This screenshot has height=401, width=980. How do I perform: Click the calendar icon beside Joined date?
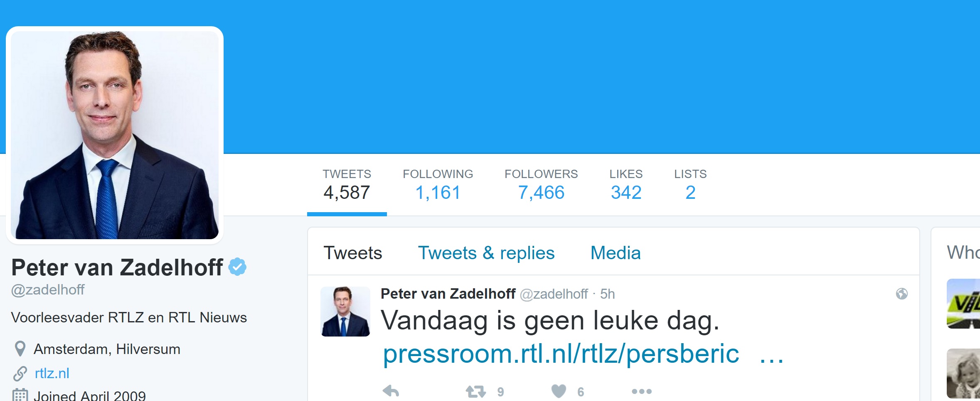click(20, 395)
